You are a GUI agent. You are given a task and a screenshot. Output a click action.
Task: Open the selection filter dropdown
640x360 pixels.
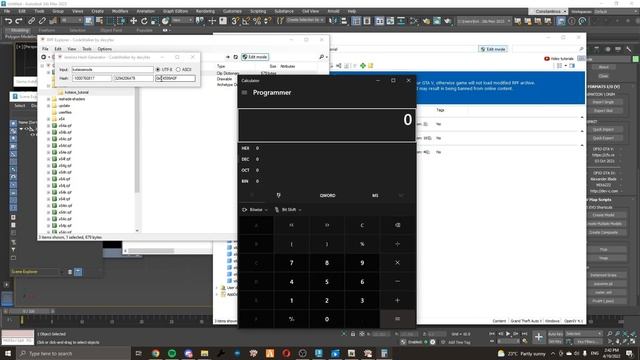[x=71, y=20]
